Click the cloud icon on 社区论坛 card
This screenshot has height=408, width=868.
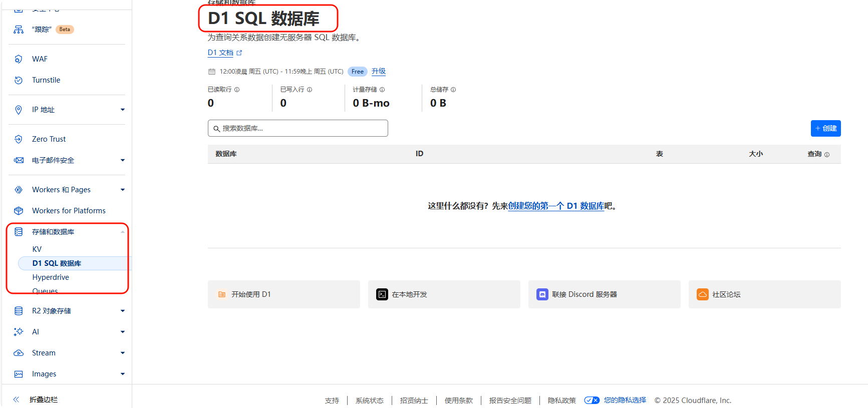703,294
